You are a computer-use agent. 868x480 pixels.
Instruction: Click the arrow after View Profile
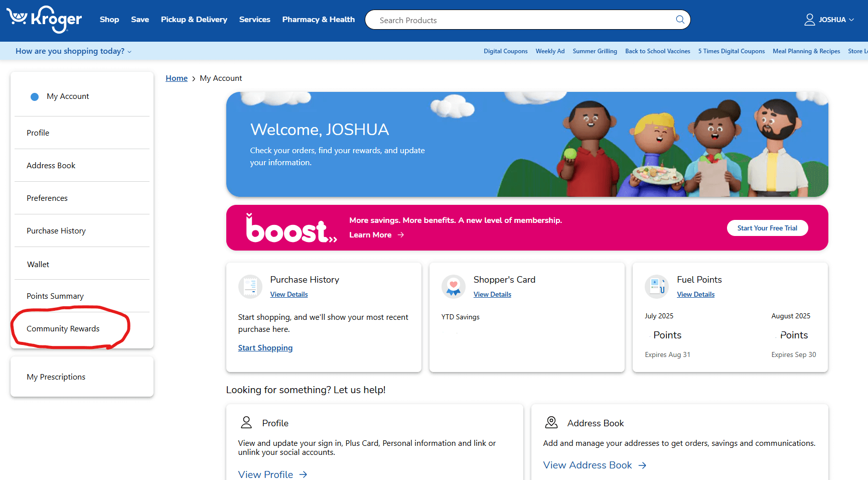click(303, 474)
